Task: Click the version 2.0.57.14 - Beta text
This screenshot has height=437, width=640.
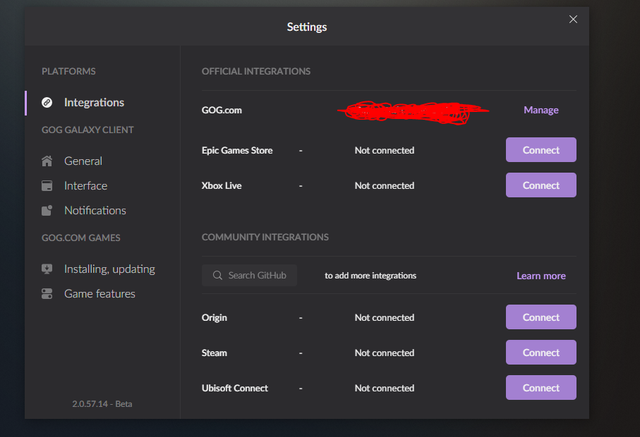Action: click(102, 404)
